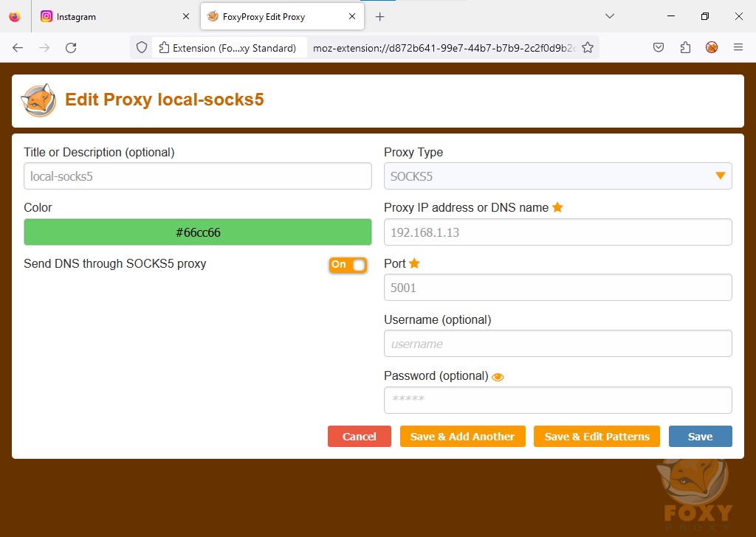Close the FoxyProxy Edit Proxy tab
Image resolution: width=756 pixels, height=537 pixels.
point(352,17)
